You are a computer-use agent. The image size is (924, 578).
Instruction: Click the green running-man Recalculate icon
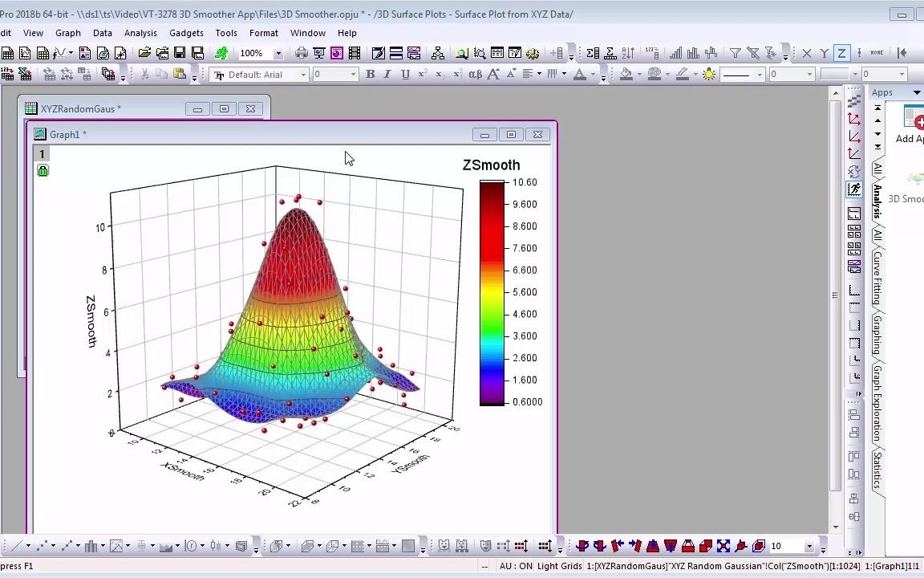tap(221, 53)
